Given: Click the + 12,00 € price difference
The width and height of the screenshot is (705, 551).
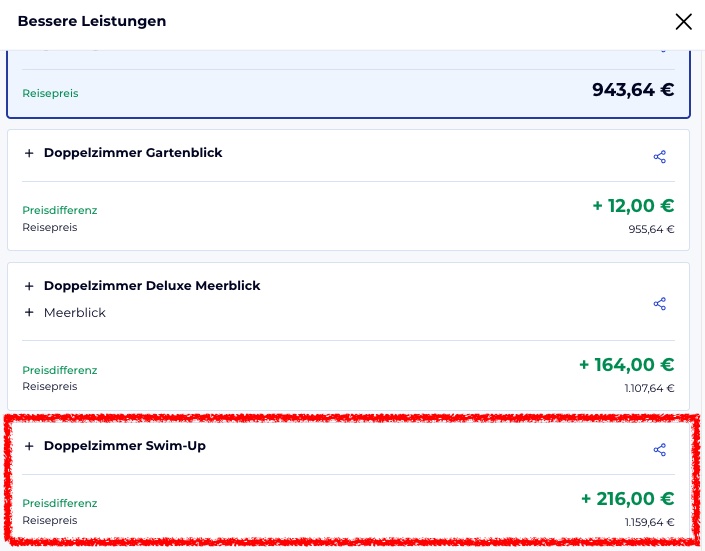Looking at the screenshot, I should click(633, 206).
